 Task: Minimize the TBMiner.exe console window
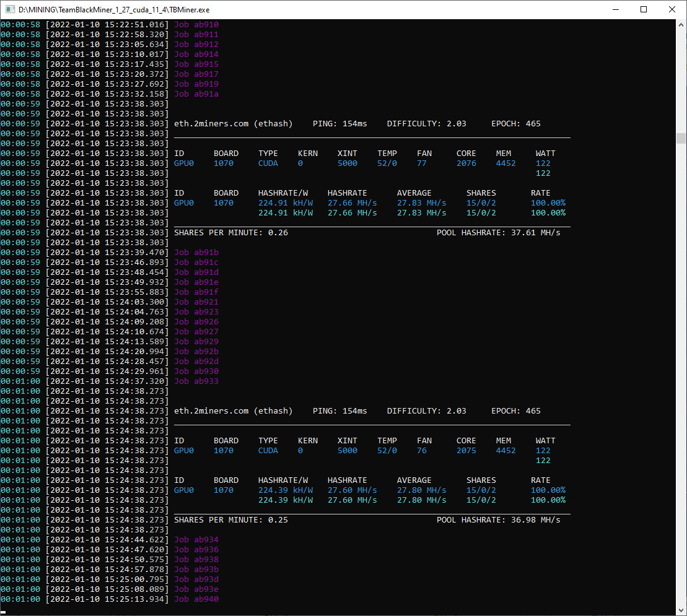(x=616, y=10)
